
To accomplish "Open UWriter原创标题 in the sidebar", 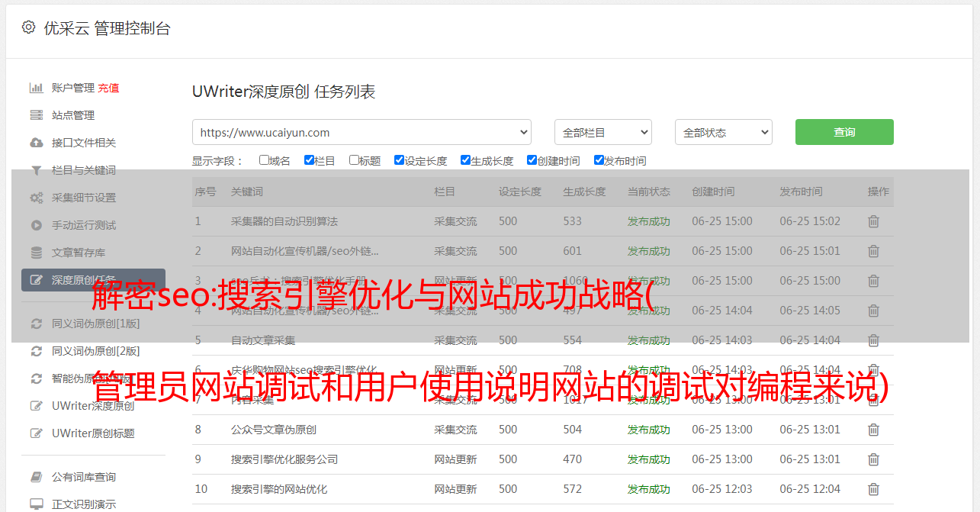I will coord(93,433).
